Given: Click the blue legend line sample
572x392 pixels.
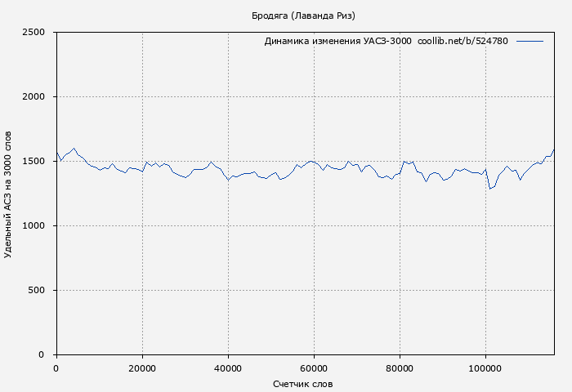Looking at the screenshot, I should coord(530,41).
